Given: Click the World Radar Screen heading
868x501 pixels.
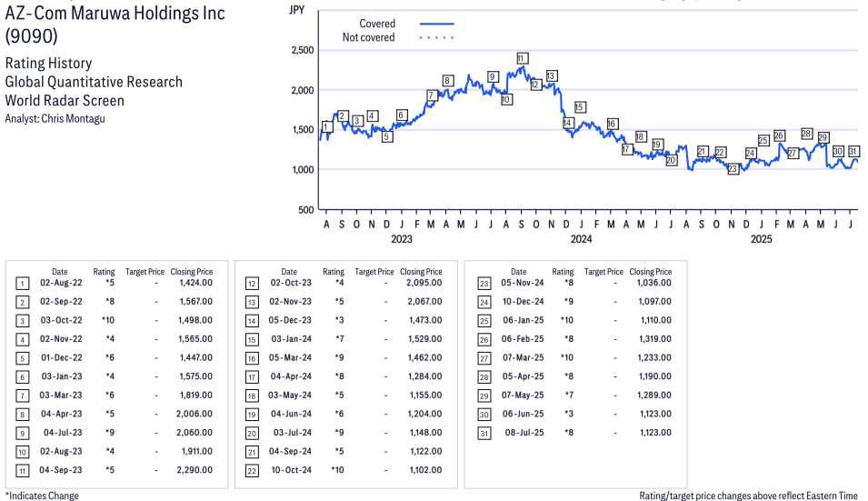Looking at the screenshot, I should pos(65,101).
